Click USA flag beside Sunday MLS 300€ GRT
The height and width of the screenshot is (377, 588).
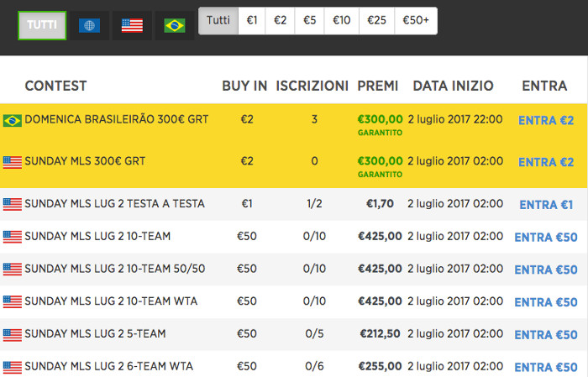coord(13,162)
